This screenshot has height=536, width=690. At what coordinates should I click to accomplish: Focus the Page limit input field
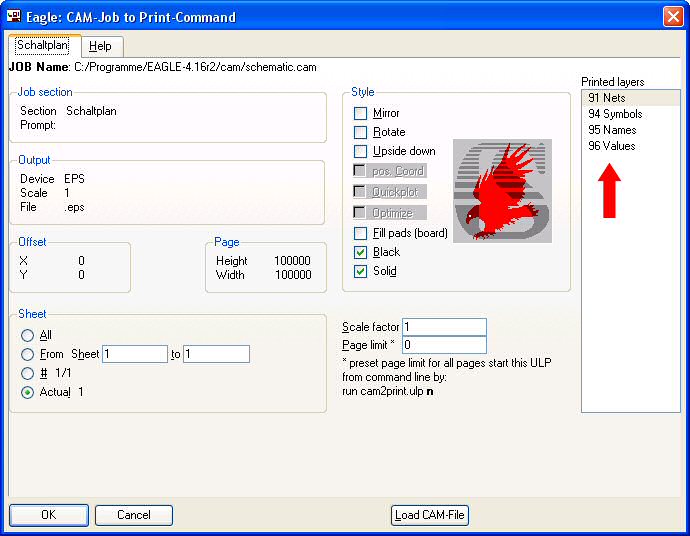click(x=443, y=345)
